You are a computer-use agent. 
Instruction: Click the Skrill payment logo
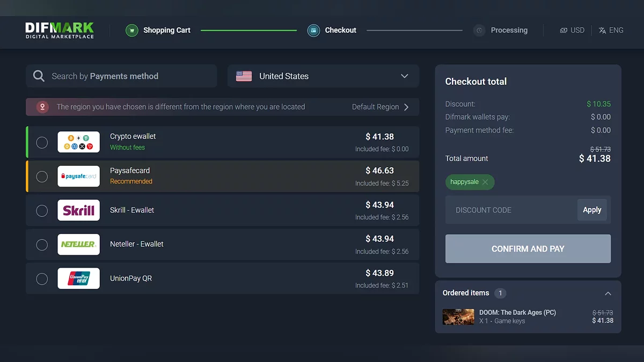coord(78,210)
